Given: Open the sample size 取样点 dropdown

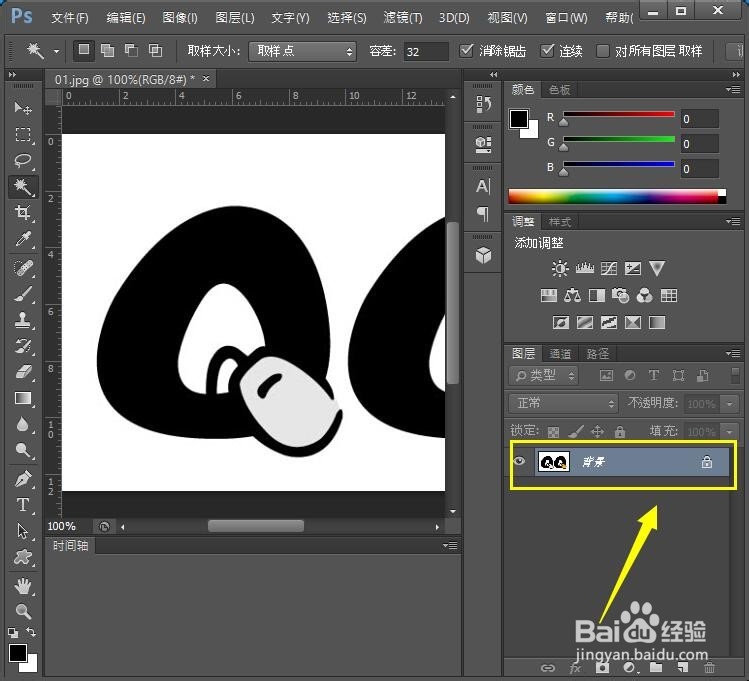Looking at the screenshot, I should point(302,51).
